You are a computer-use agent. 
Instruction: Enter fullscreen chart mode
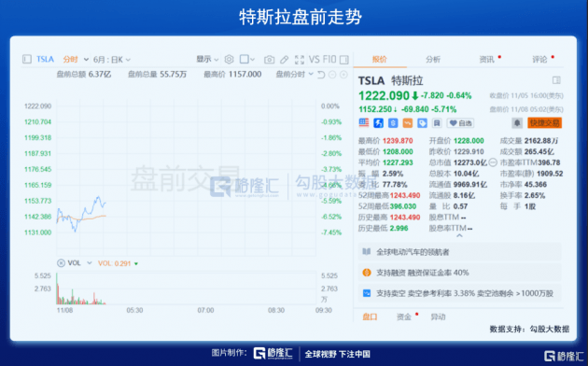[300, 60]
